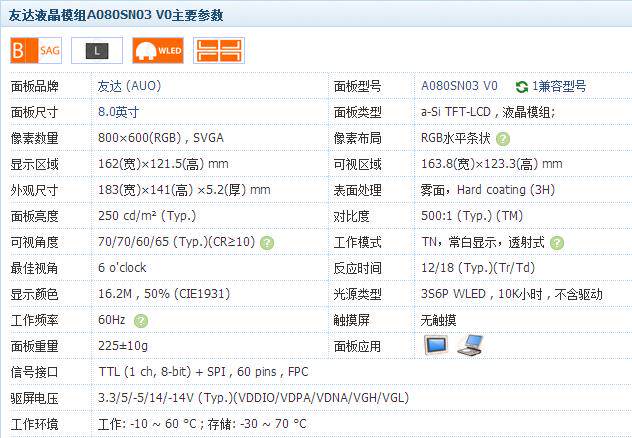Click the 面板类型 label cell

[358, 112]
